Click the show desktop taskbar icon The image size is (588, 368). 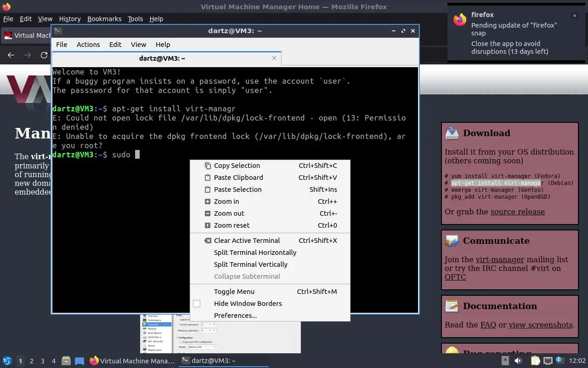point(79,361)
